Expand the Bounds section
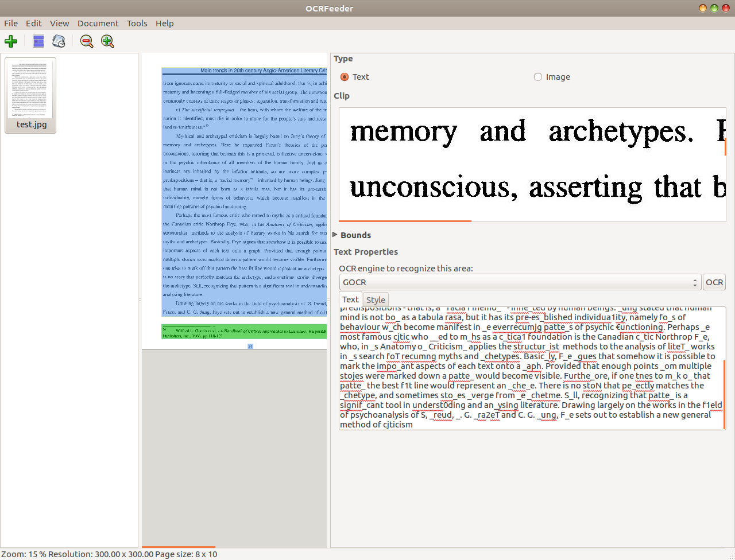This screenshot has height=560, width=735. (x=336, y=235)
